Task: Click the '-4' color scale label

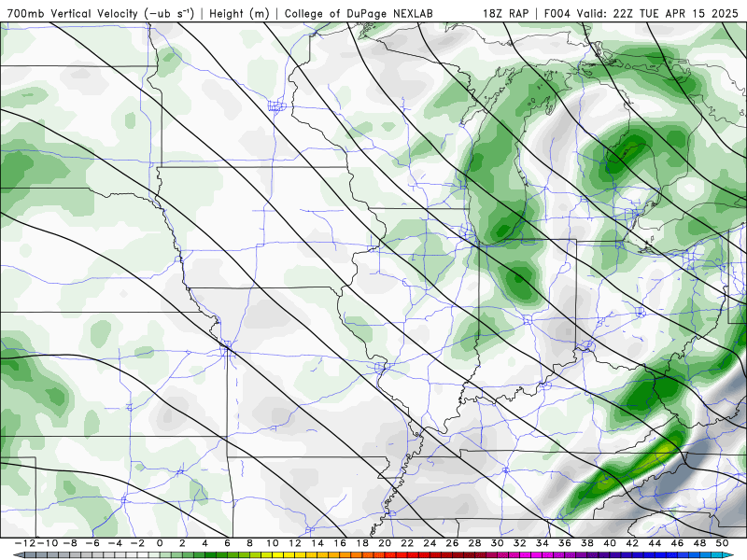Action: click(114, 543)
